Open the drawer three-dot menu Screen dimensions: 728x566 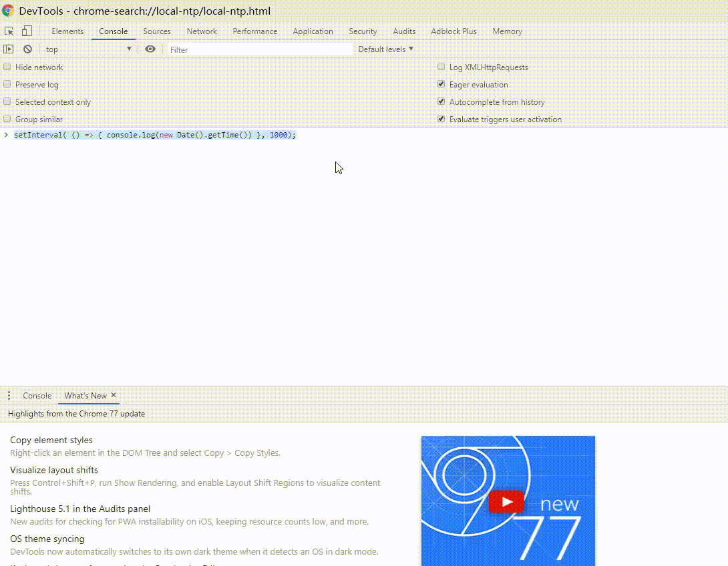[x=9, y=396]
